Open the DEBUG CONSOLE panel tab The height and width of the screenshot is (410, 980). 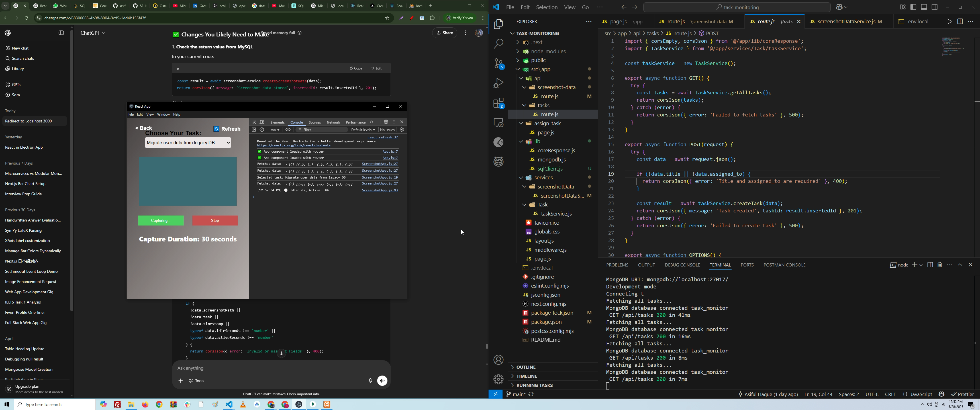coord(682,265)
